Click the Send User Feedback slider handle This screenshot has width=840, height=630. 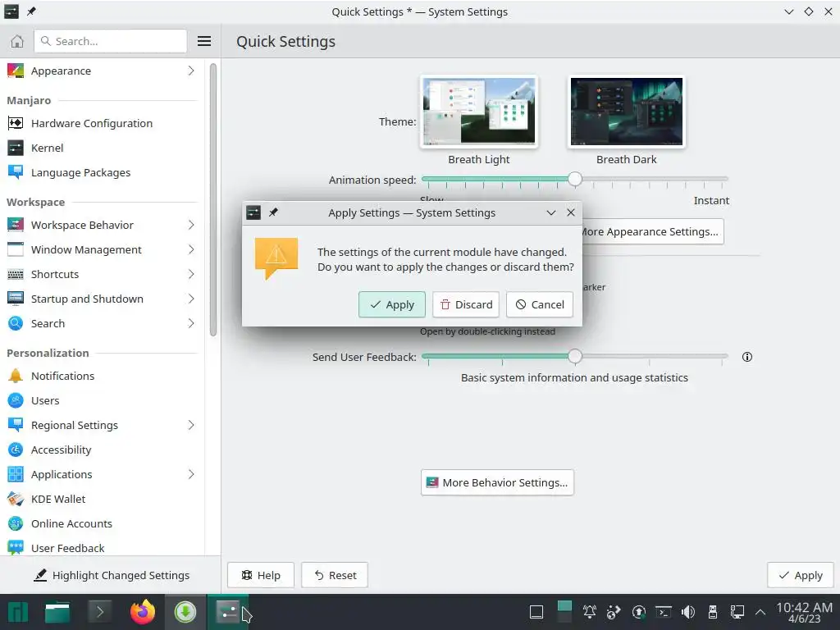575,356
